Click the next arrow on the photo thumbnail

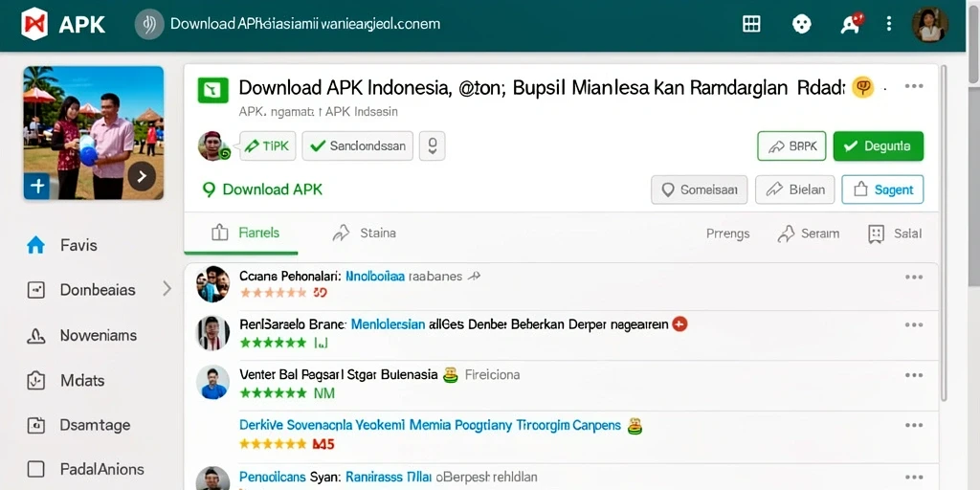142,177
